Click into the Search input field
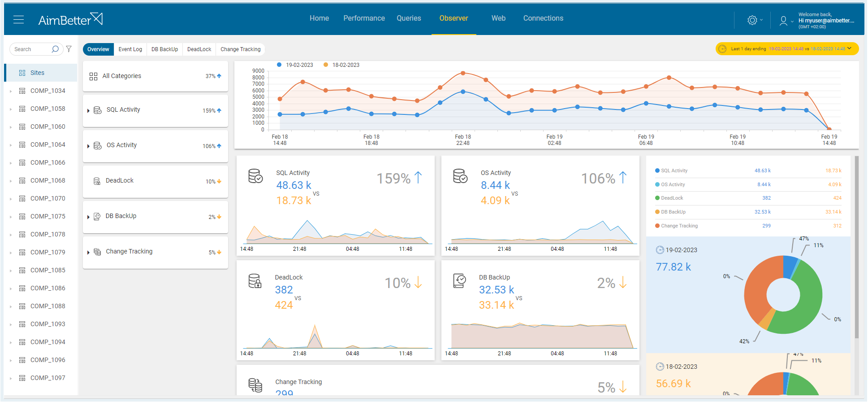Screen dimensions: 868x402 point(32,49)
